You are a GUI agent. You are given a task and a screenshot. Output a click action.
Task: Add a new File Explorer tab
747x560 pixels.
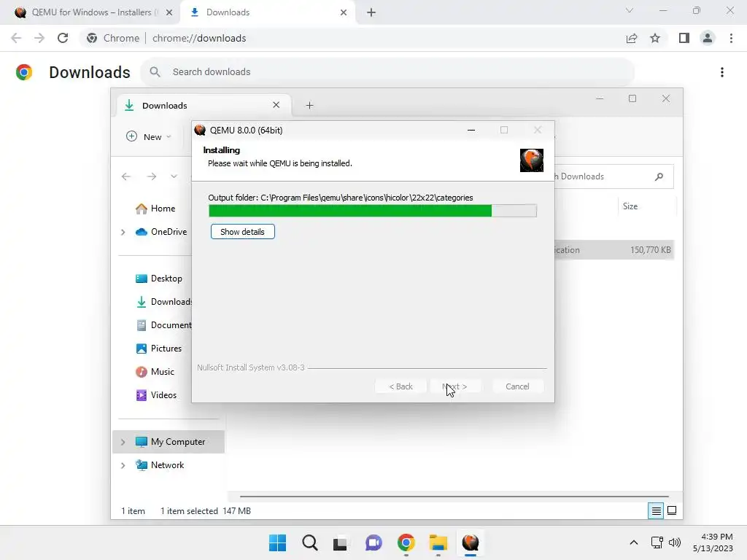(x=309, y=105)
